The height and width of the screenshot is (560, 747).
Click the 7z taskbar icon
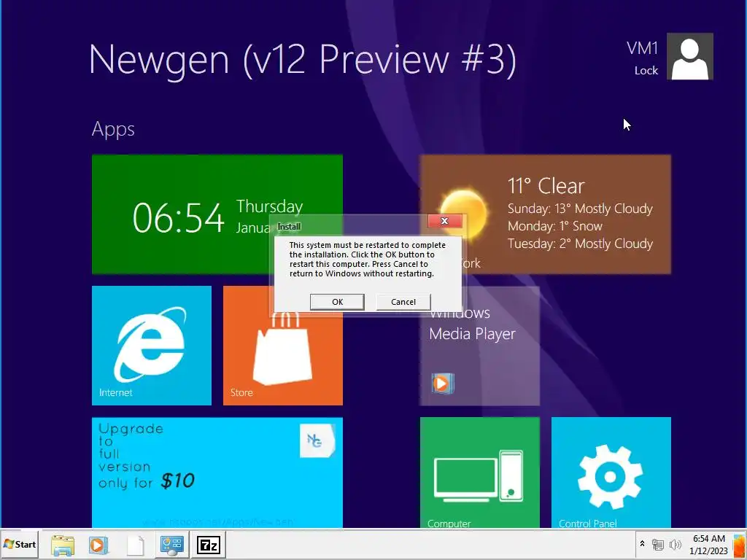(209, 545)
